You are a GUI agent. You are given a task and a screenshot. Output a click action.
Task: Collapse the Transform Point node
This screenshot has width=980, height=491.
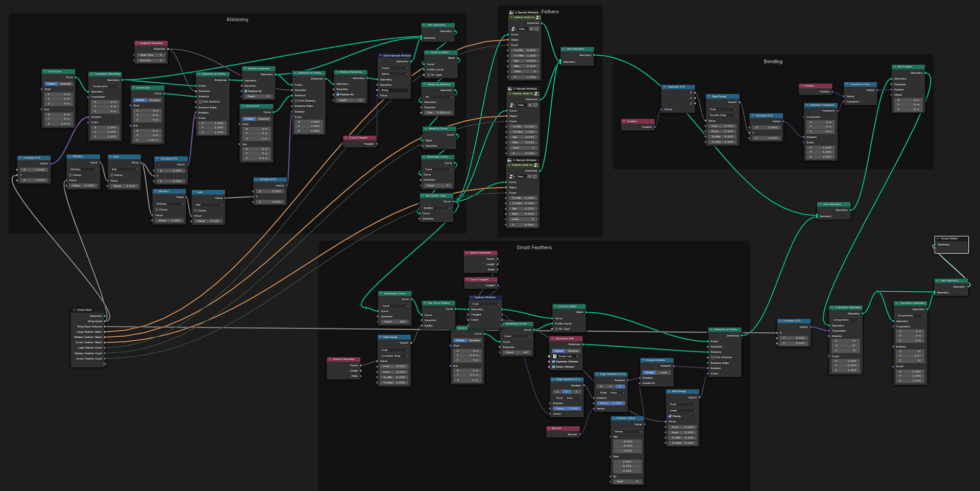[847, 84]
